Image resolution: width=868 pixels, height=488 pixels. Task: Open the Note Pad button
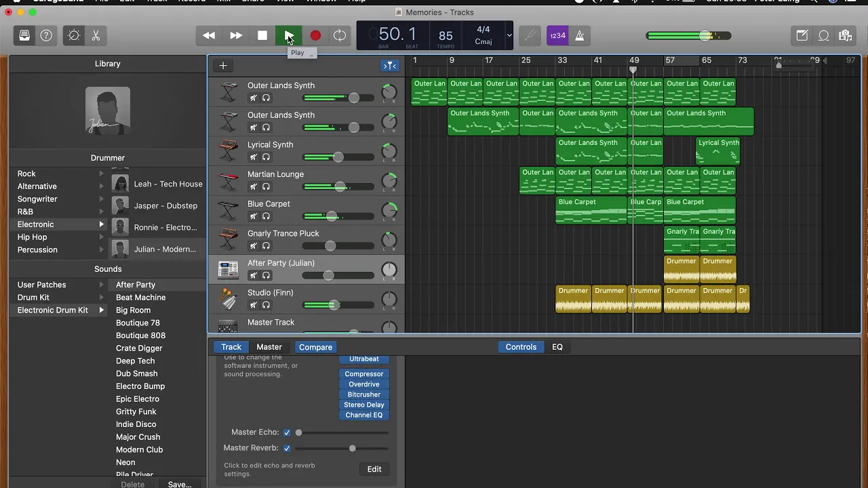(802, 36)
